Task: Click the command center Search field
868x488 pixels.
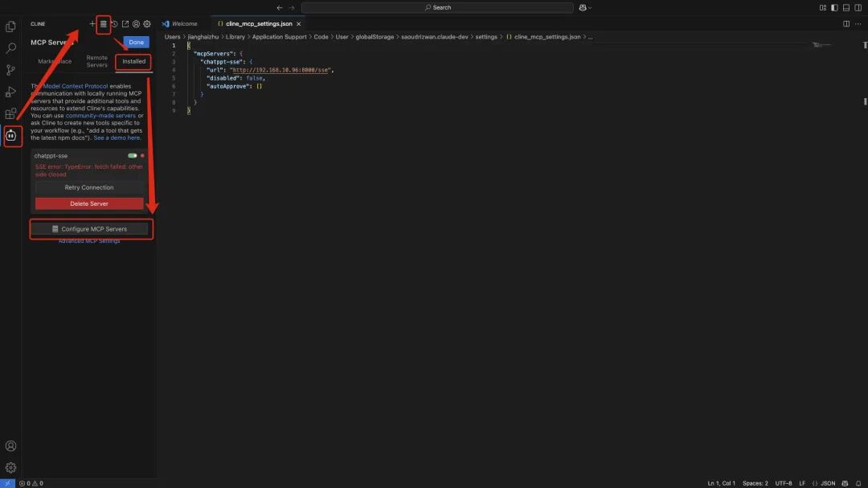Action: point(437,7)
